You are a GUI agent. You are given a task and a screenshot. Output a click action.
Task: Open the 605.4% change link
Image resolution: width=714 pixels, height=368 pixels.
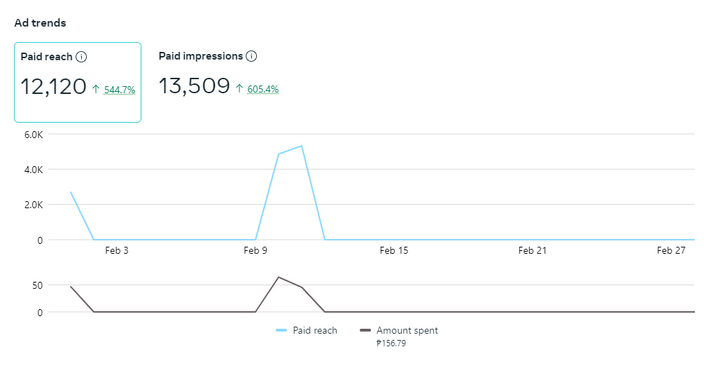pyautogui.click(x=263, y=89)
